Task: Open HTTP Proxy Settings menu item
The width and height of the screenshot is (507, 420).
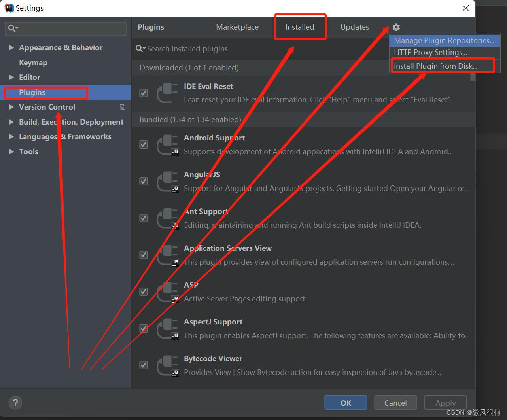Action: tap(445, 52)
